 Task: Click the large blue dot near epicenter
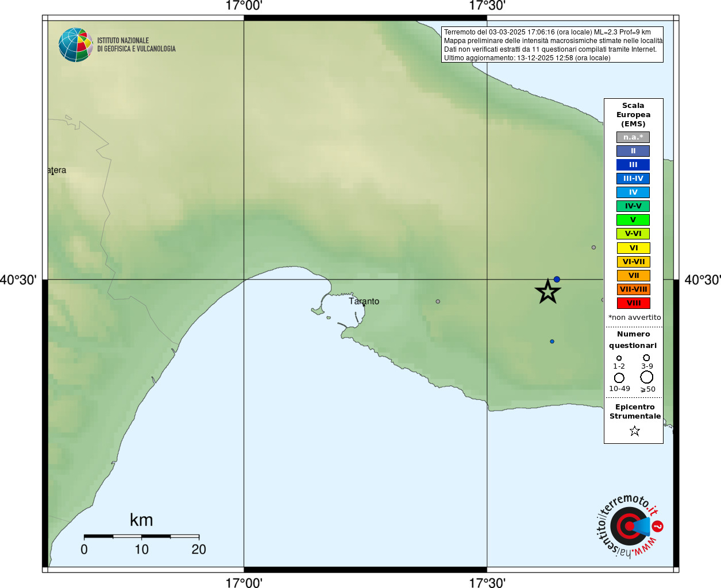(x=557, y=279)
